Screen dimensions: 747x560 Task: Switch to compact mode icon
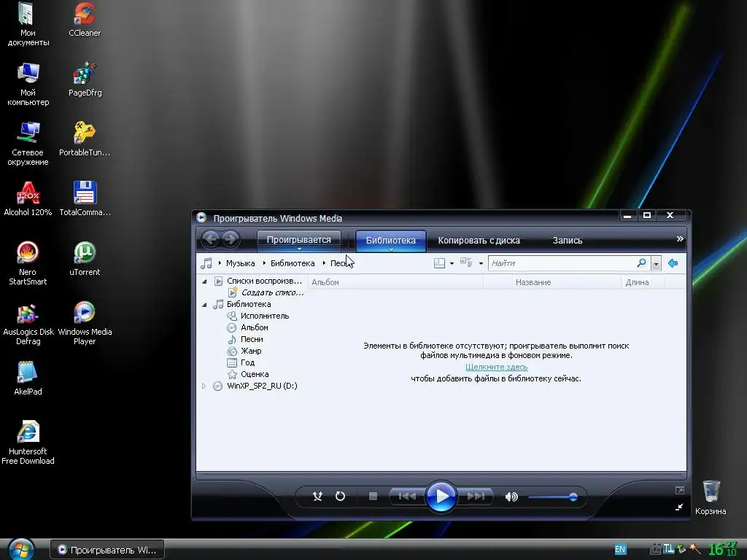[x=679, y=507]
